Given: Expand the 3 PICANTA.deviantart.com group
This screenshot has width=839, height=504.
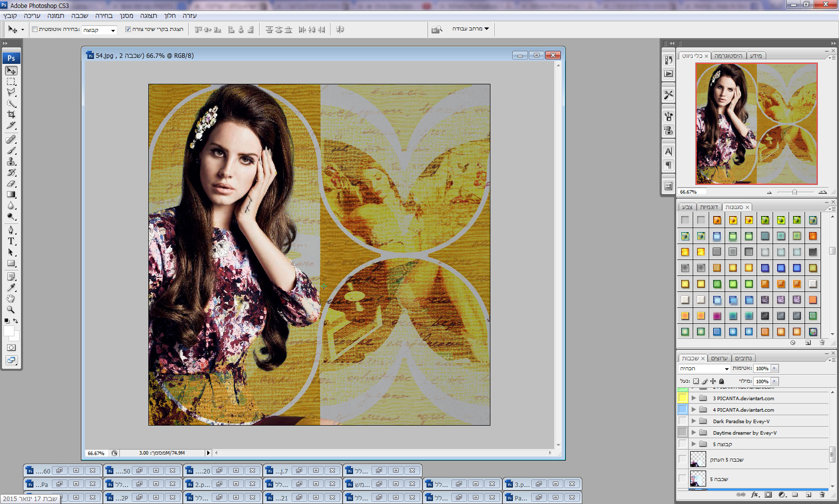Looking at the screenshot, I should tap(693, 398).
